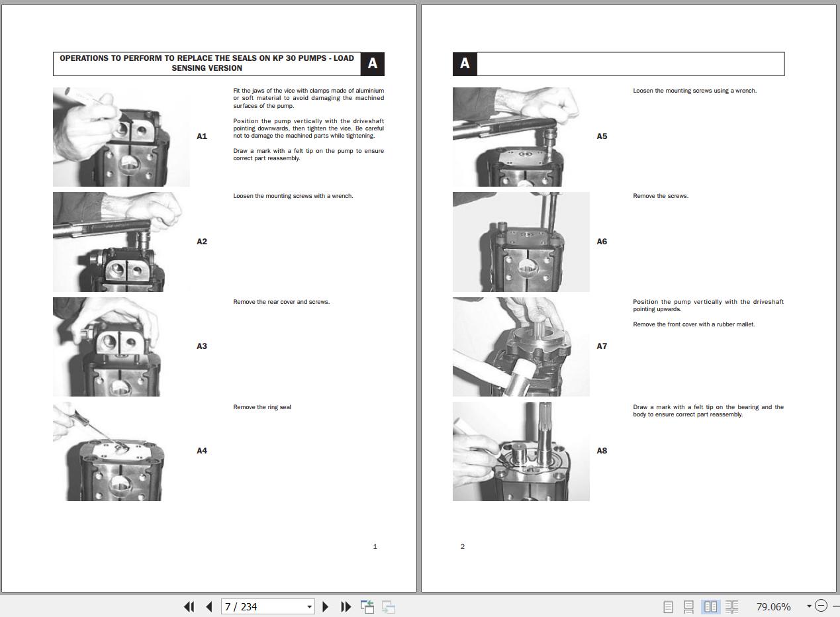This screenshot has height=617, width=840.
Task: Click the page number 1 on the left page
Action: 375,546
